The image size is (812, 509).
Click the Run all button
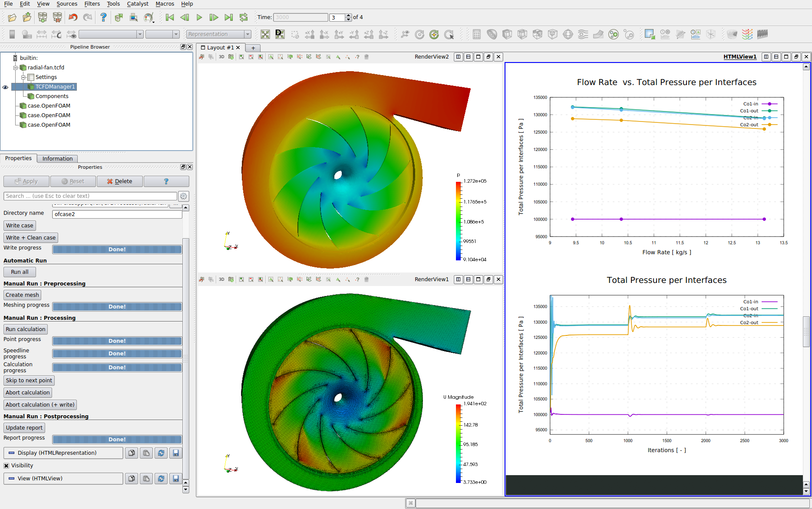point(20,272)
